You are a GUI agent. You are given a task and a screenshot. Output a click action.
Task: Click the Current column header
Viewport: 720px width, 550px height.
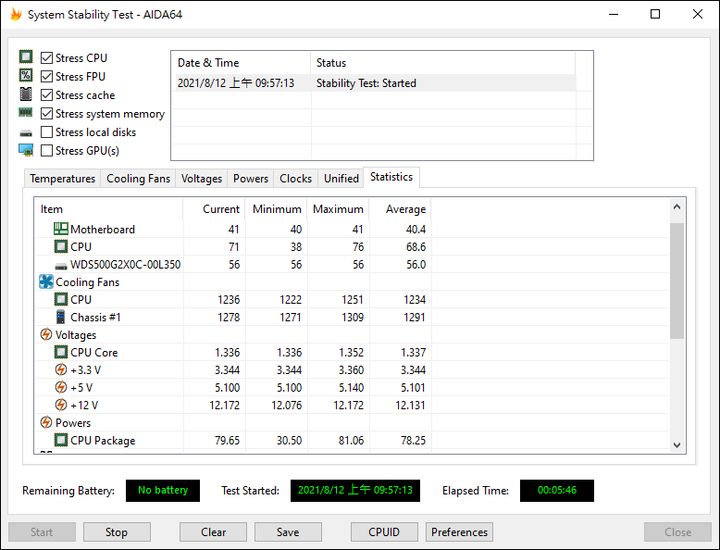[x=214, y=209]
